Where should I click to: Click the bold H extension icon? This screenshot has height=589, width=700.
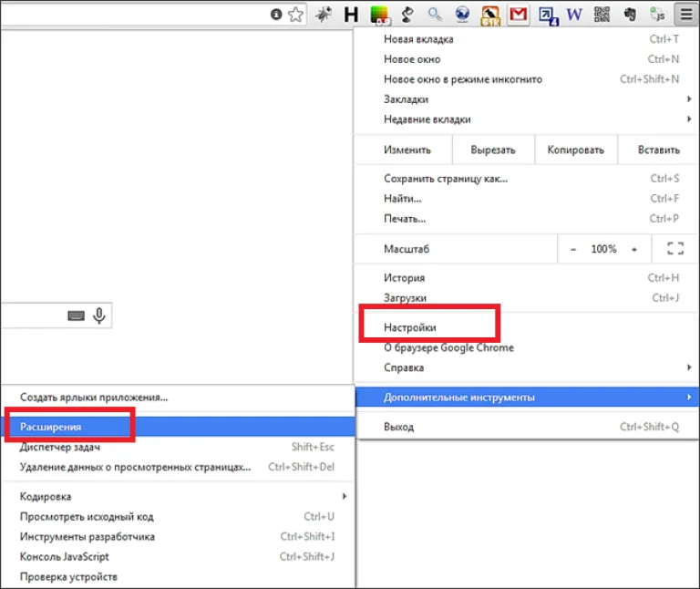click(351, 15)
